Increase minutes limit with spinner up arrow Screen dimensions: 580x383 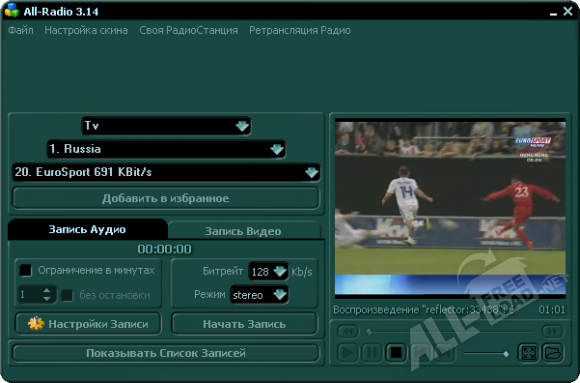tap(47, 291)
